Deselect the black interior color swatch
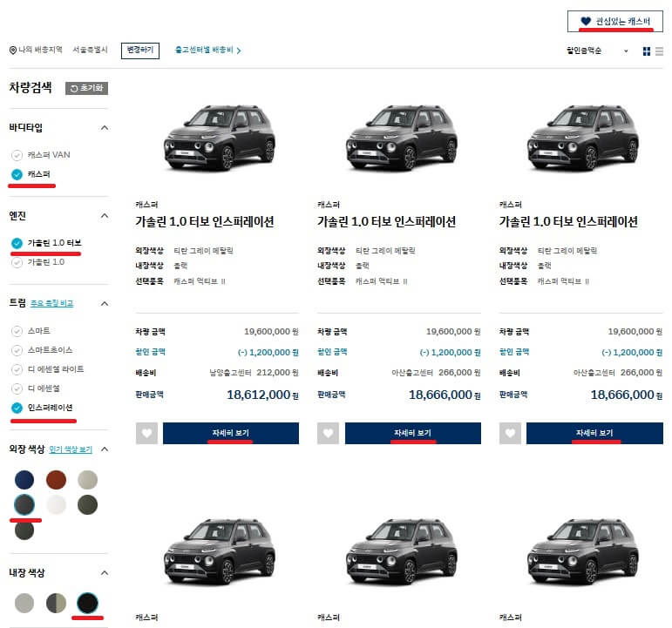The width and height of the screenshot is (672, 628). 87,603
